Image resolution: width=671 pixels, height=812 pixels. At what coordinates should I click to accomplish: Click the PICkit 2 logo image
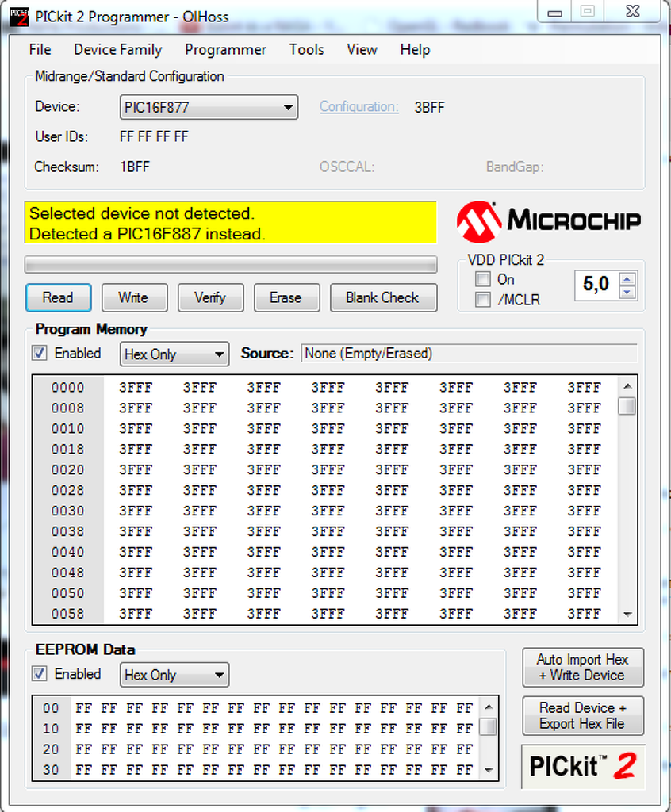(x=582, y=765)
